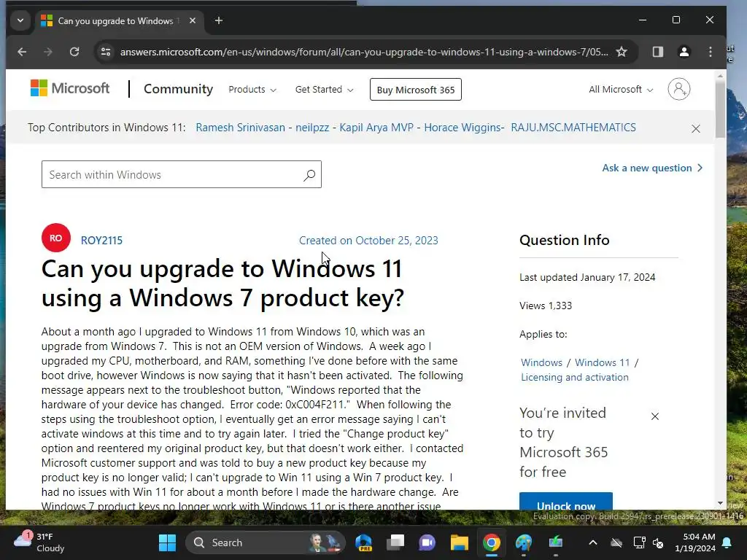Open the network tray icon
The height and width of the screenshot is (560, 747).
[x=639, y=542]
